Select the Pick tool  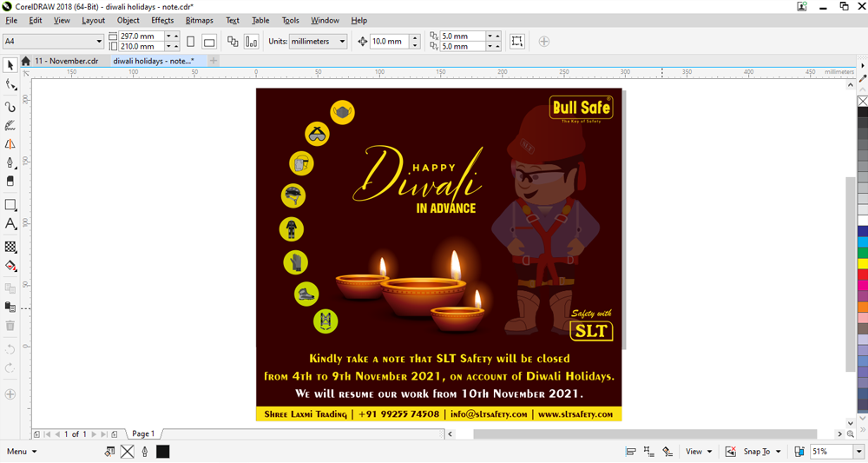10,65
